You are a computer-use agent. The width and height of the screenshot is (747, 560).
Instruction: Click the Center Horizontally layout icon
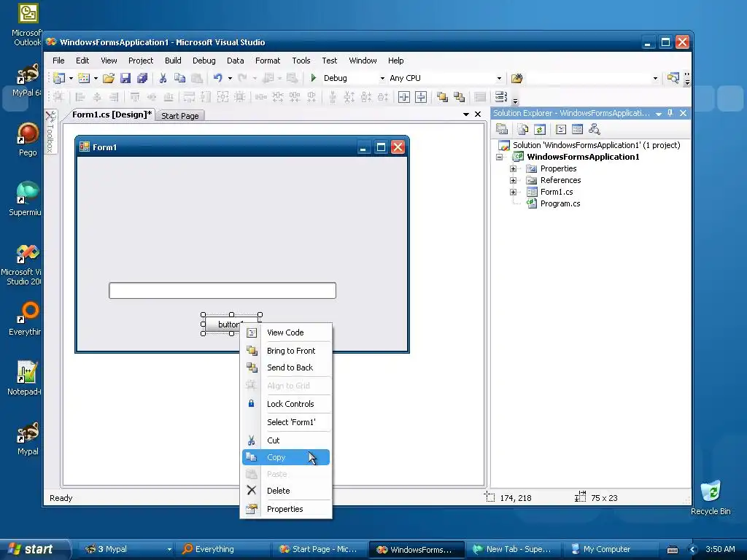(x=404, y=97)
